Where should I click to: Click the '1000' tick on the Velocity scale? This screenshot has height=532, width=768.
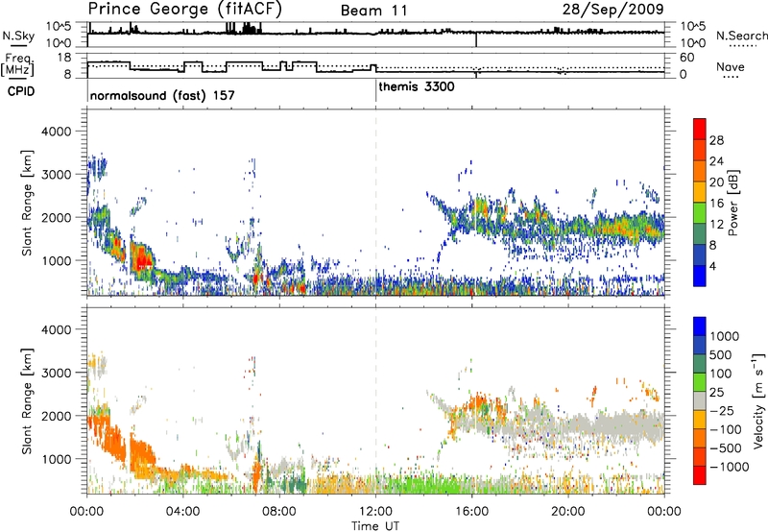[x=724, y=336]
